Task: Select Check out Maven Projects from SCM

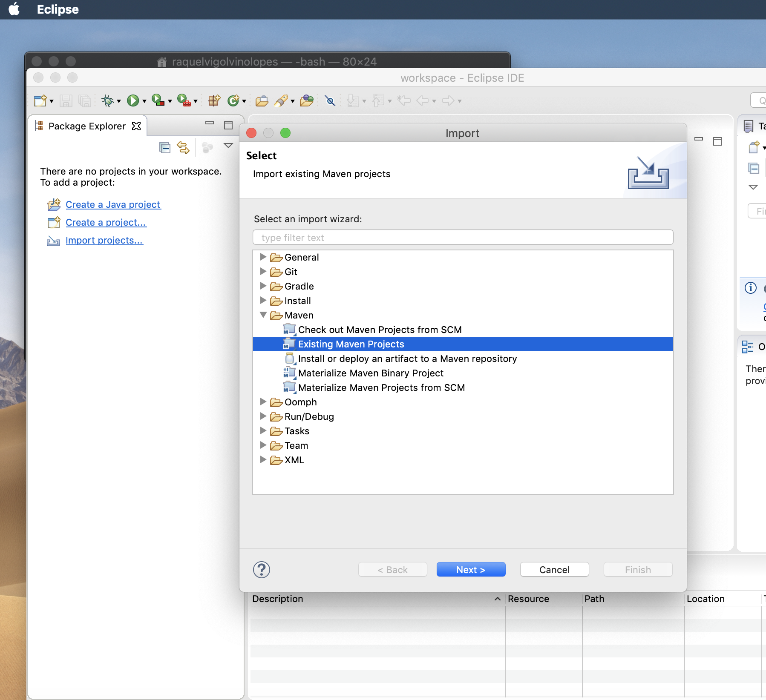Action: coord(463,330)
